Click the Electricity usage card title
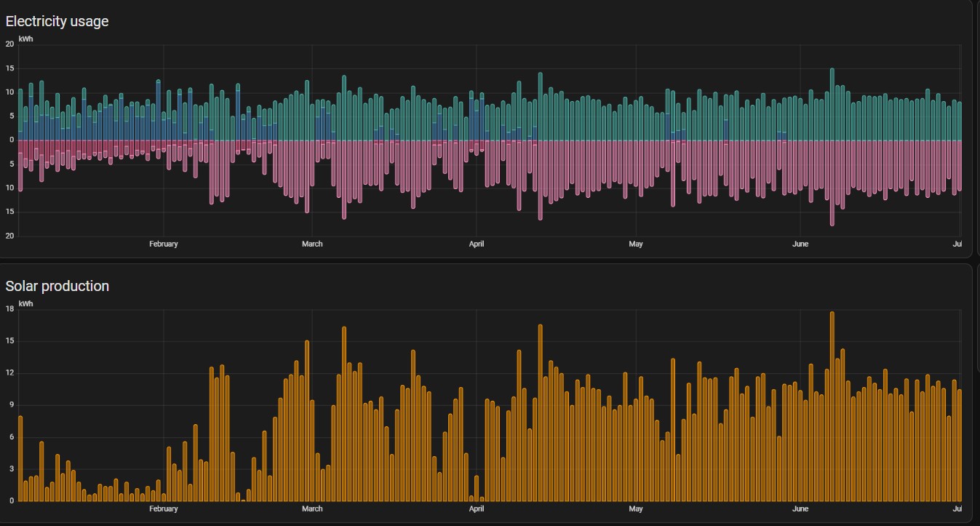 pyautogui.click(x=57, y=22)
